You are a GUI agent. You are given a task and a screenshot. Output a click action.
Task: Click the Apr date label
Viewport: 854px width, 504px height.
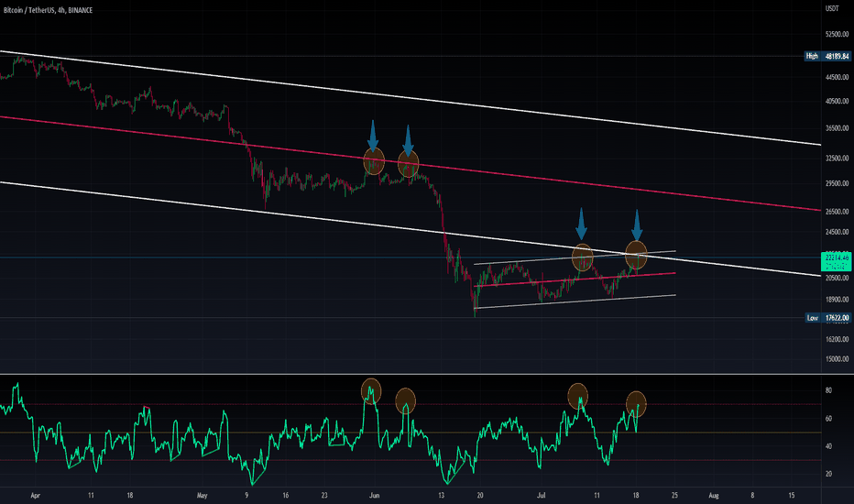36,496
